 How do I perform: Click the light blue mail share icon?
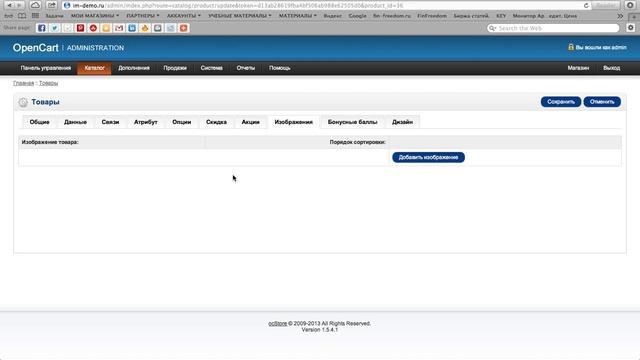(x=171, y=28)
